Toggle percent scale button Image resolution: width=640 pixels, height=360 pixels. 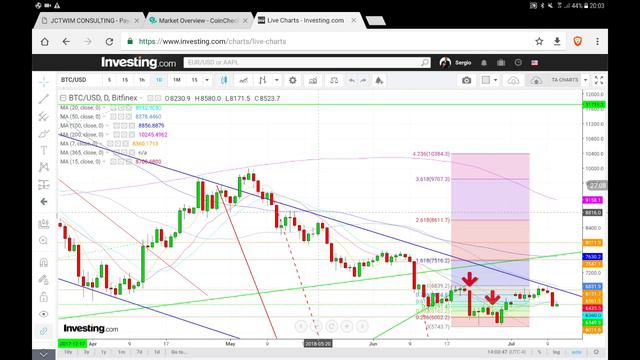[539, 352]
